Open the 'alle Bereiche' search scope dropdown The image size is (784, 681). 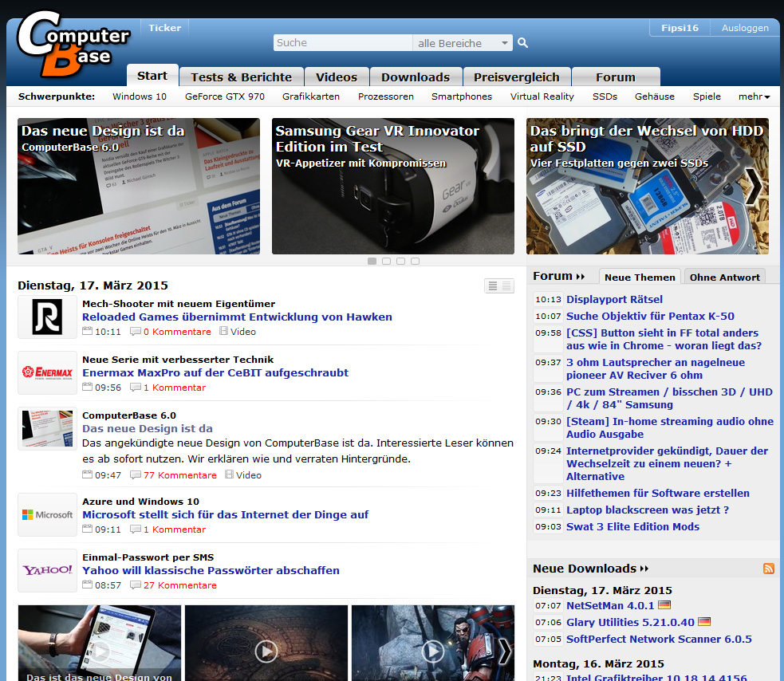463,43
